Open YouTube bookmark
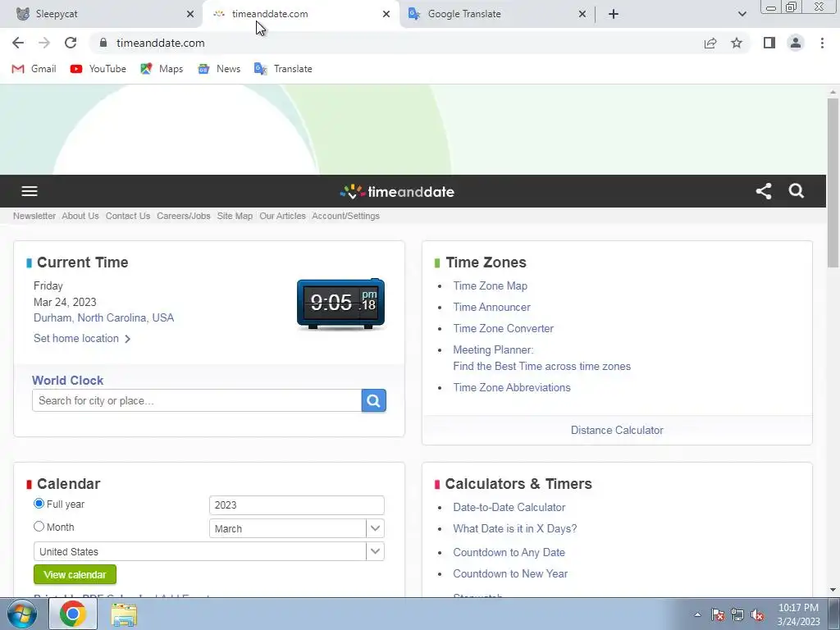840x630 pixels. (98, 69)
